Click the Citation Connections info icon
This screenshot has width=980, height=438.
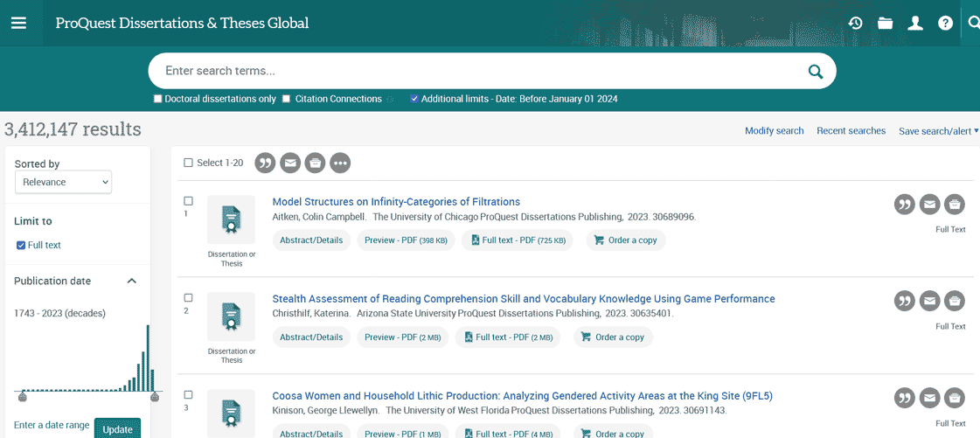(x=390, y=100)
